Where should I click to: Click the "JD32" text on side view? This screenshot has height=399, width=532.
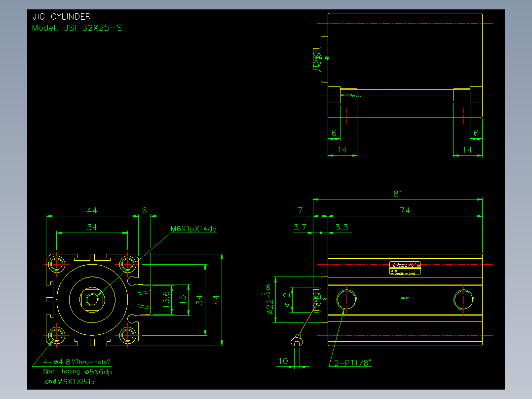click(x=405, y=298)
